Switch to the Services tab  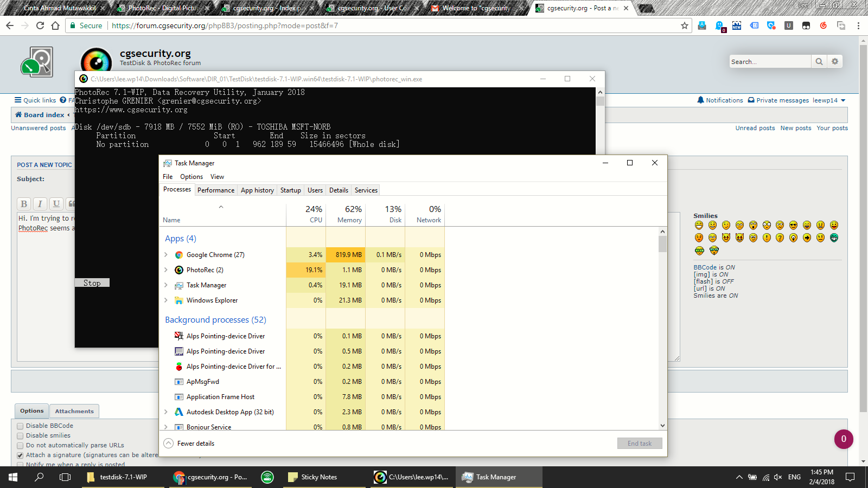366,190
